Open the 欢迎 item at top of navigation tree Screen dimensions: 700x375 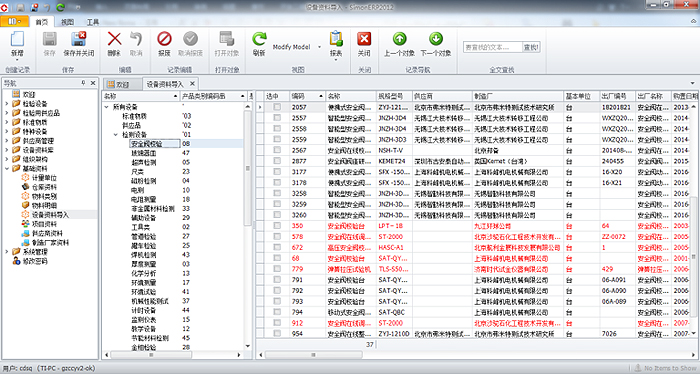[x=29, y=95]
